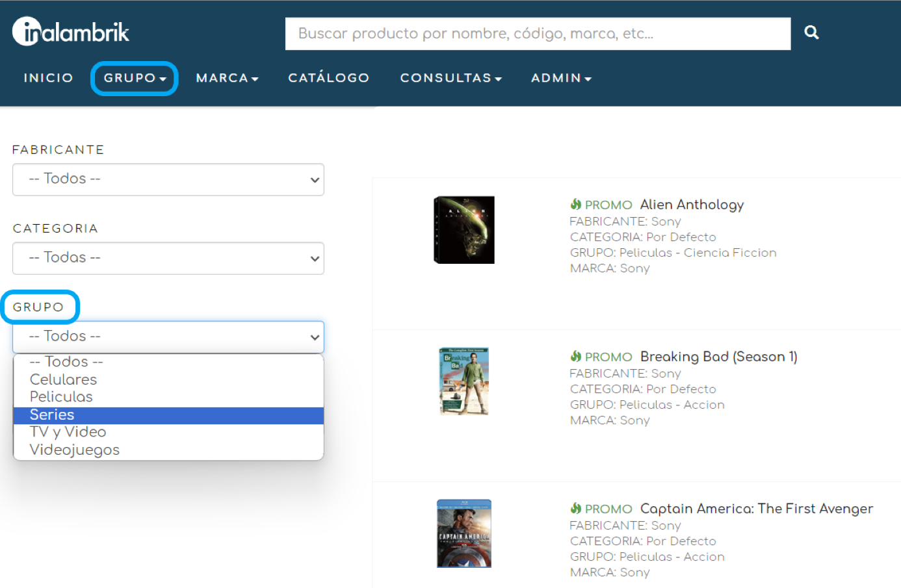Click PROMO flame icon for Breaking Bad
Viewport: 901px width, 588px height.
tap(576, 356)
